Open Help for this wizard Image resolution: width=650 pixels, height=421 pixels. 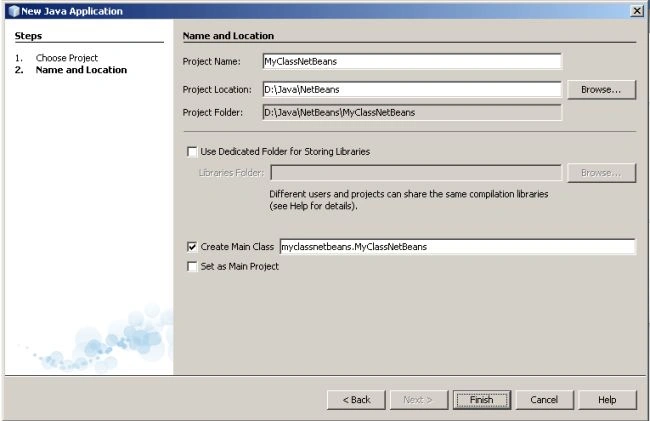[x=607, y=400]
